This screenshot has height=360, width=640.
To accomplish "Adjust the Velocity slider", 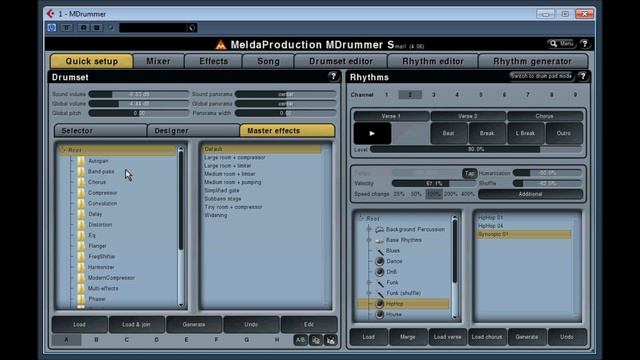I will click(433, 184).
